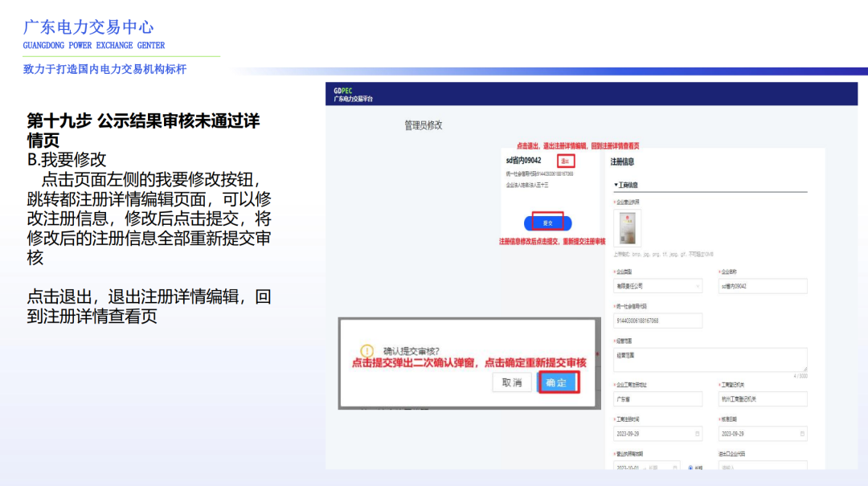This screenshot has width=868, height=486.
Task: Confirm with the 确定 button in the dialog
Action: [x=558, y=384]
